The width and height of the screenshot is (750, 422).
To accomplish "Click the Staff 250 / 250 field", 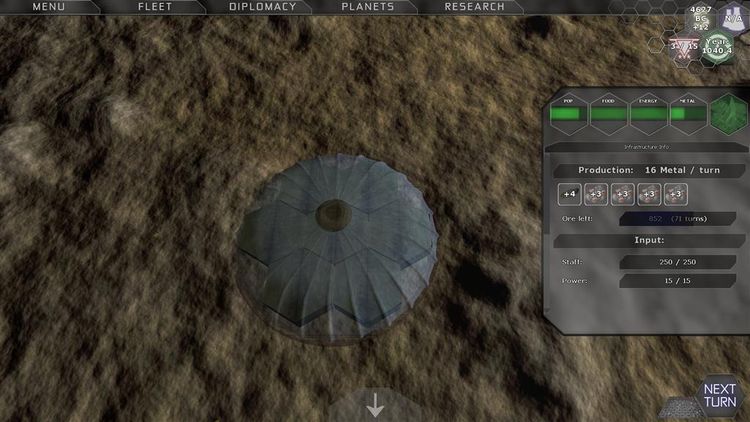I will (x=677, y=262).
